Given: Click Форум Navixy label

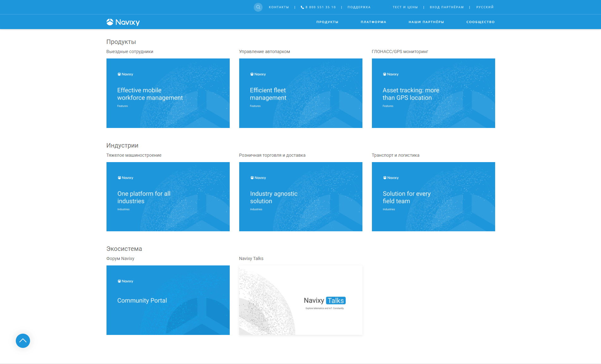Looking at the screenshot, I should click(x=120, y=258).
